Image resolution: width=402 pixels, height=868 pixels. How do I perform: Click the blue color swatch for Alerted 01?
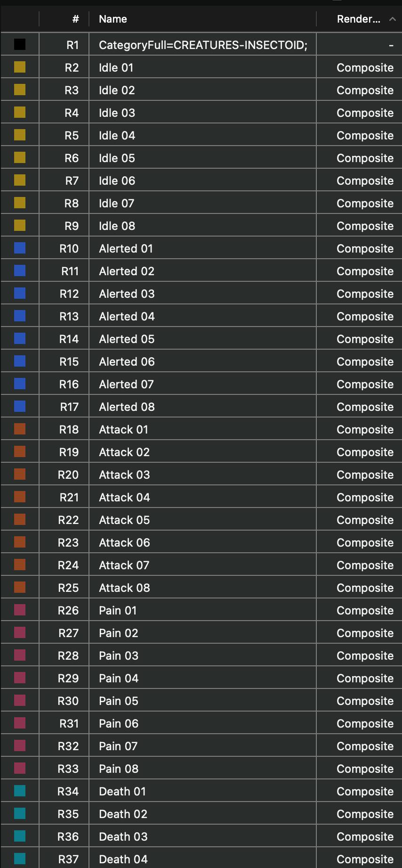coord(20,248)
